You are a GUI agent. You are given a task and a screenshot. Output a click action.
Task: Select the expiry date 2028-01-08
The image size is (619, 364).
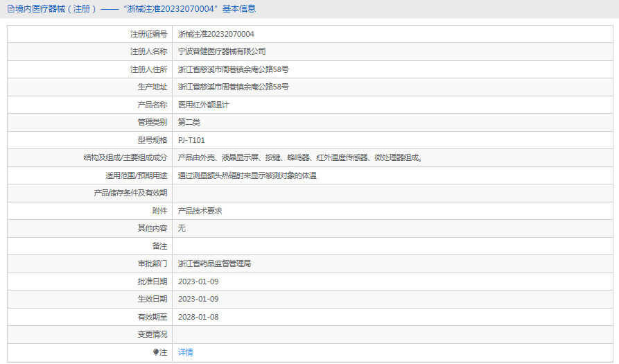click(198, 317)
